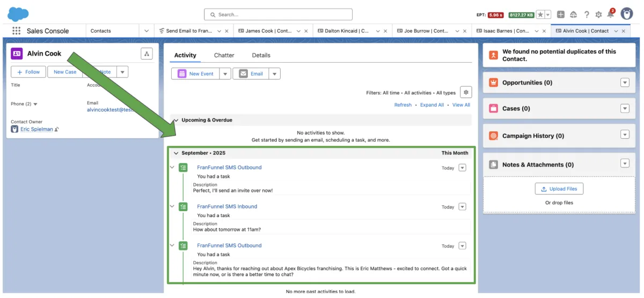Screen dimensions: 644x298
Task: Open more contact actions dropdown
Action: [122, 72]
